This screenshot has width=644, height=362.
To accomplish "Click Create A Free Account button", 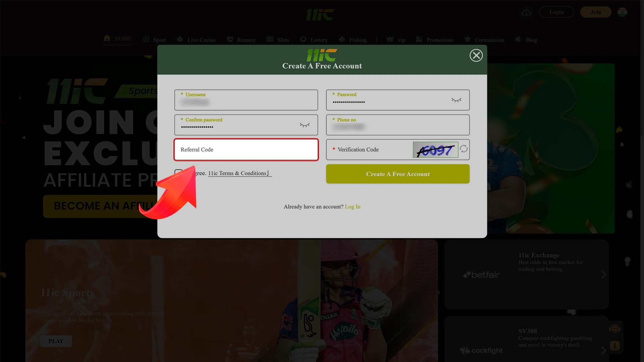I will 397,174.
